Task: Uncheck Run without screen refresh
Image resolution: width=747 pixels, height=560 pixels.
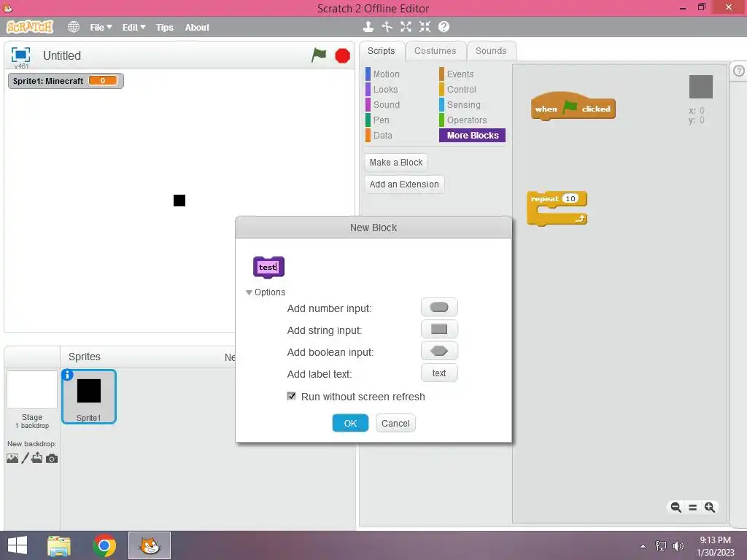Action: tap(292, 396)
